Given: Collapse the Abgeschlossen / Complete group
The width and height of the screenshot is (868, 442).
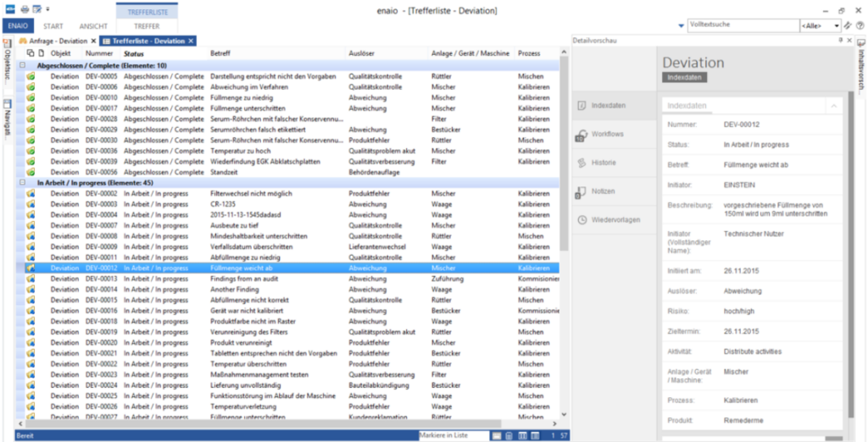Looking at the screenshot, I should pyautogui.click(x=21, y=65).
